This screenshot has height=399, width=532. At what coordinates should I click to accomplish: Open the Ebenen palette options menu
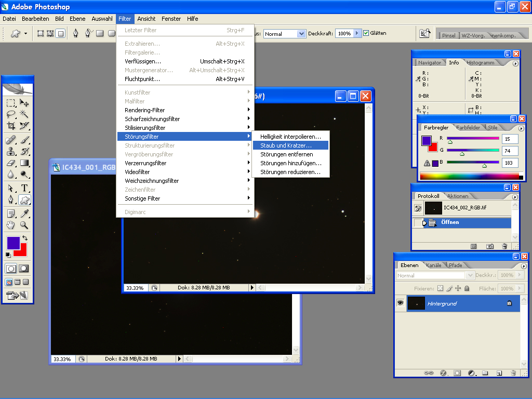coord(524,267)
